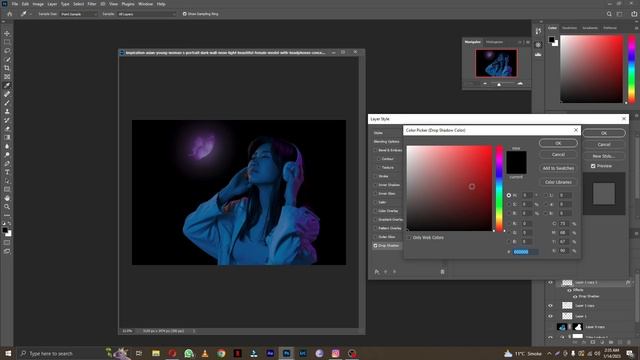Switch to the Swatches tab

coord(570,28)
